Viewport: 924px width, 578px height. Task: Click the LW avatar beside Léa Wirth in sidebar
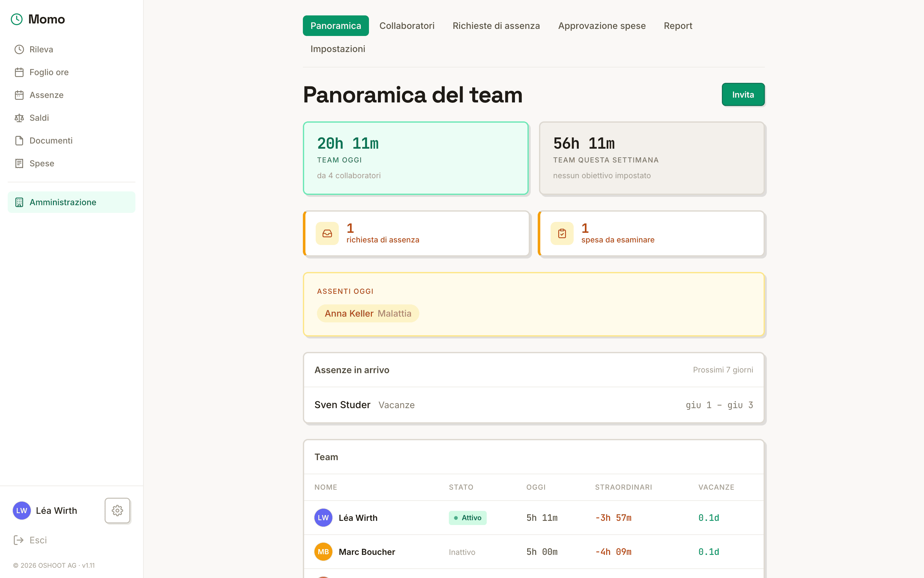(22, 510)
